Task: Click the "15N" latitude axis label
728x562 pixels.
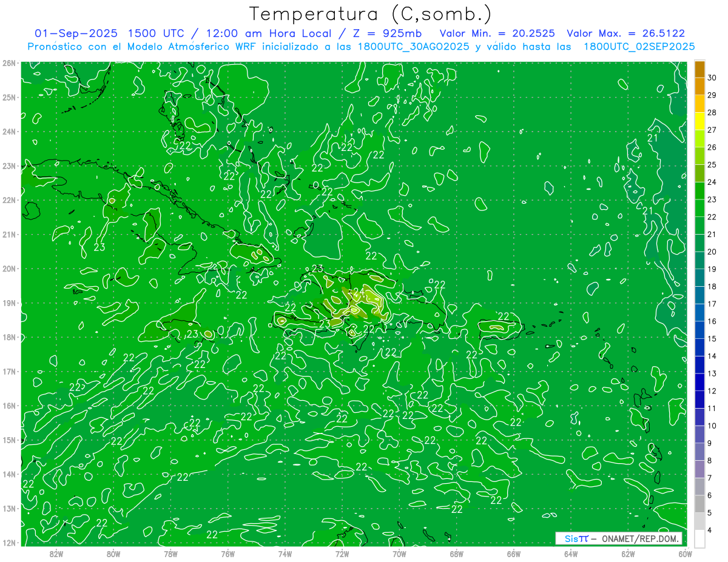Action: pos(8,440)
